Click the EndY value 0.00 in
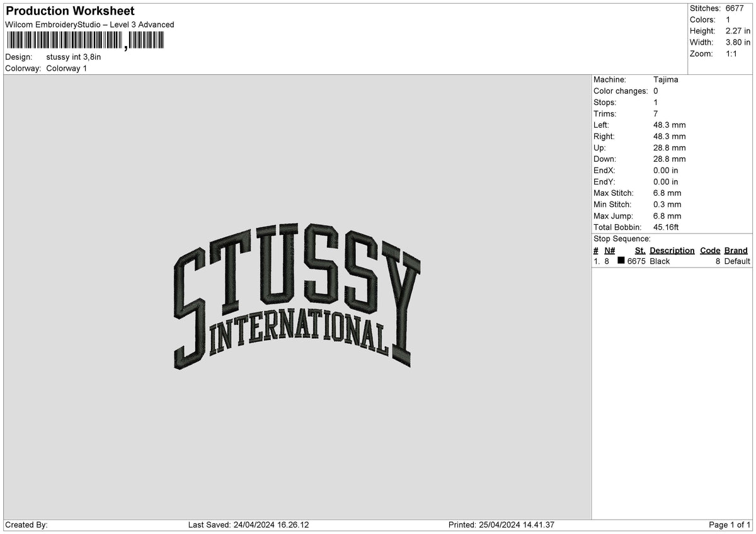 pos(666,182)
